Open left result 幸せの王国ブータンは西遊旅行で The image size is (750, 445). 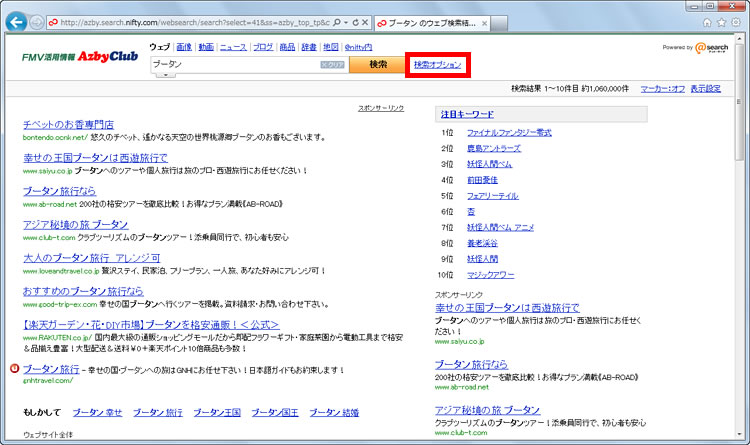(x=95, y=157)
